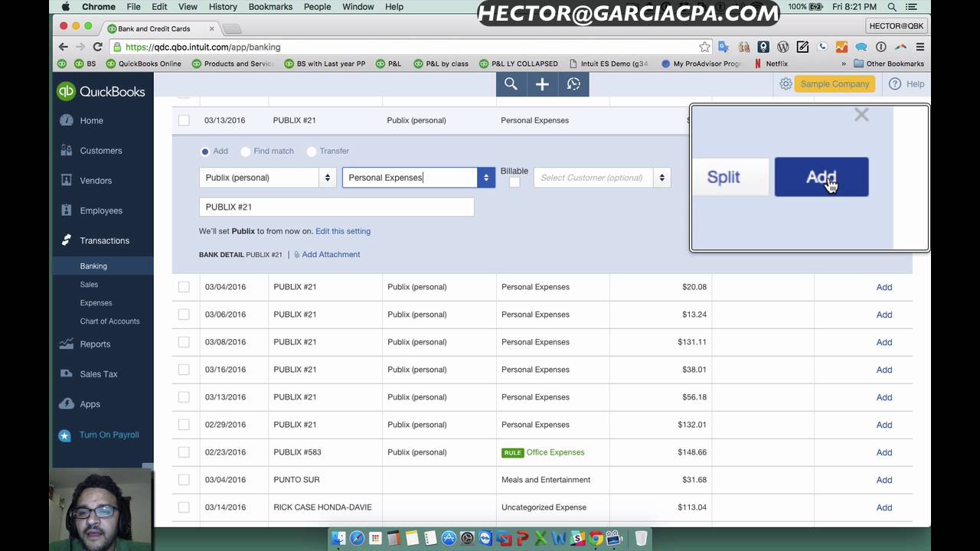Image resolution: width=980 pixels, height=551 pixels.
Task: Open the History menu
Action: 223,7
